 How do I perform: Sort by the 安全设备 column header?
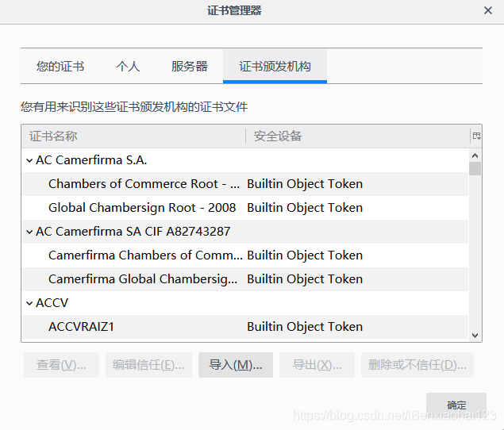[x=358, y=136]
